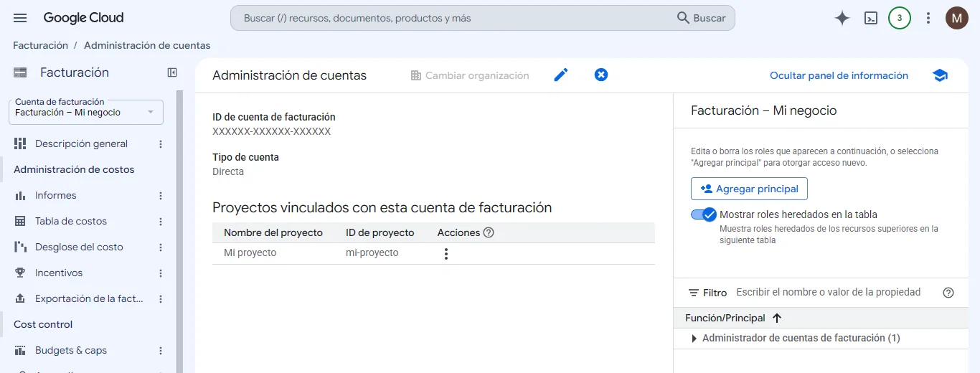Open Budgets & caps in sidebar
The image size is (980, 373).
[71, 350]
